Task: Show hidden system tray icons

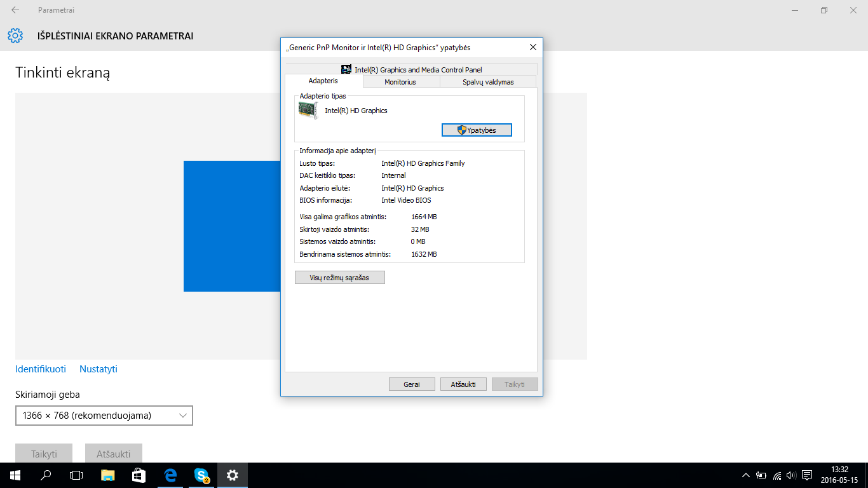Action: [746, 475]
